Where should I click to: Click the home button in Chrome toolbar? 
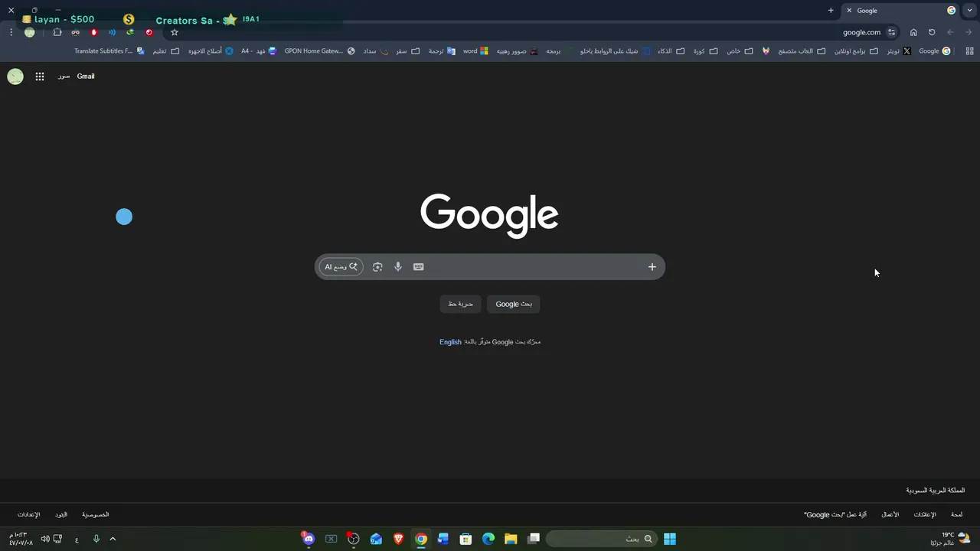coord(913,32)
